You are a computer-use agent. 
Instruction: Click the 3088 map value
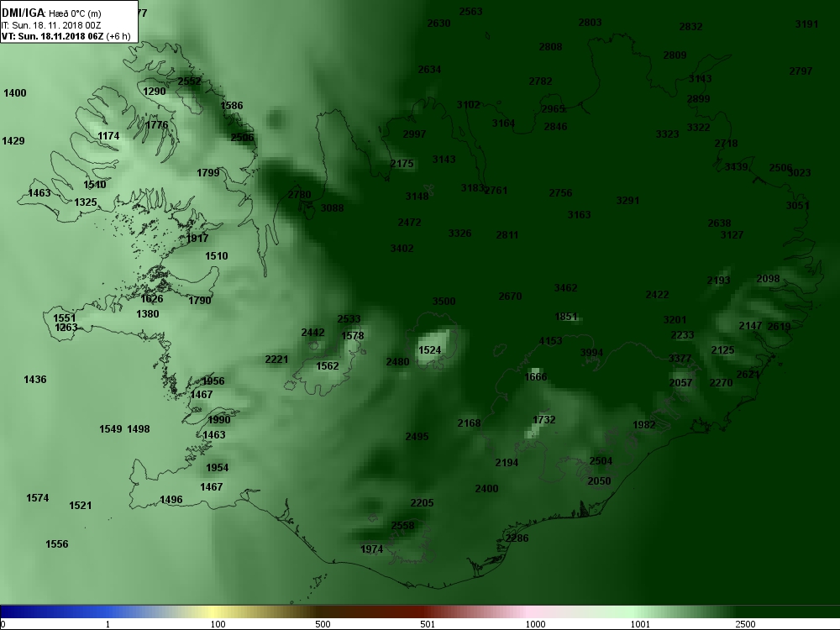332,207
